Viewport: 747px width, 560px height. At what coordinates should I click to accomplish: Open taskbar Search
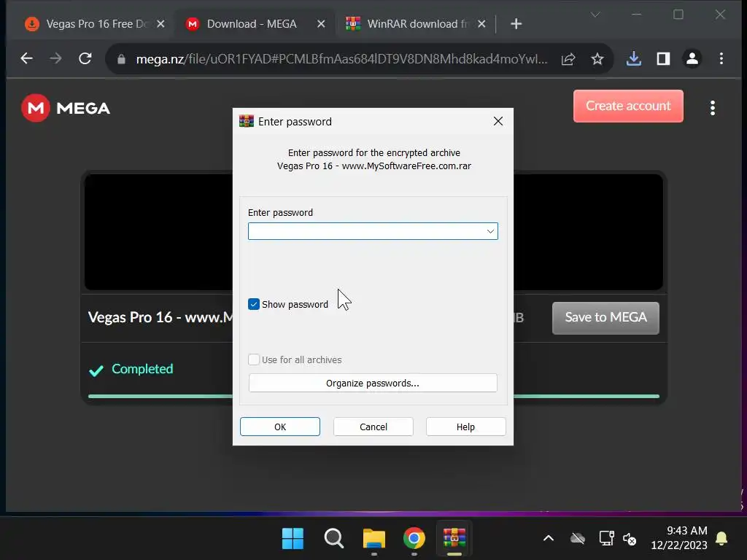coord(333,539)
